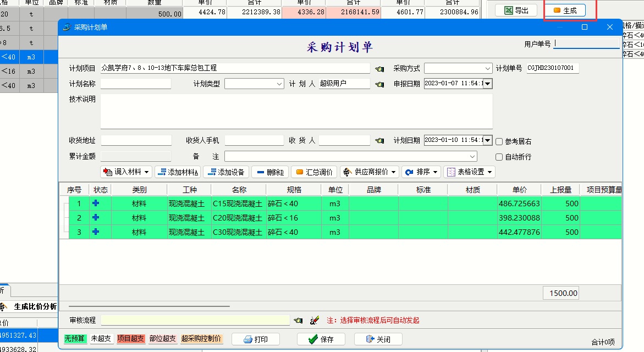Image resolution: width=644 pixels, height=352 pixels.
Task: Toggle the 自动折行 checkbox
Action: pyautogui.click(x=499, y=157)
